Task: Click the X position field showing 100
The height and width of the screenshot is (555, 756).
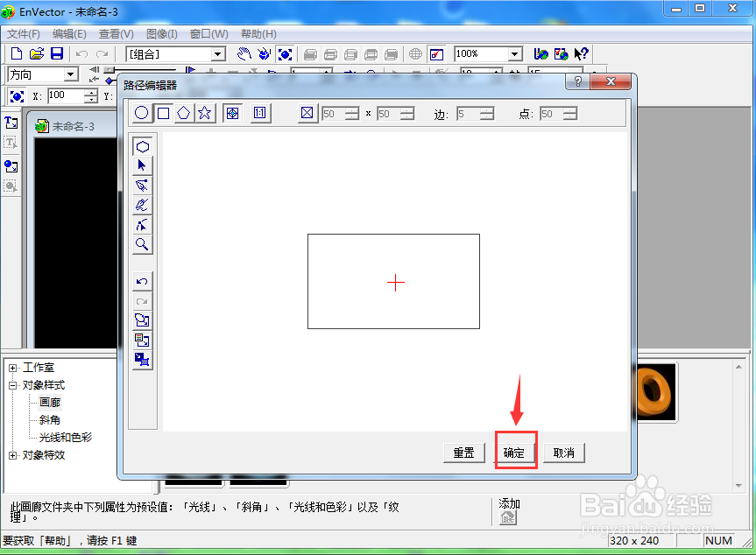Action: 66,96
